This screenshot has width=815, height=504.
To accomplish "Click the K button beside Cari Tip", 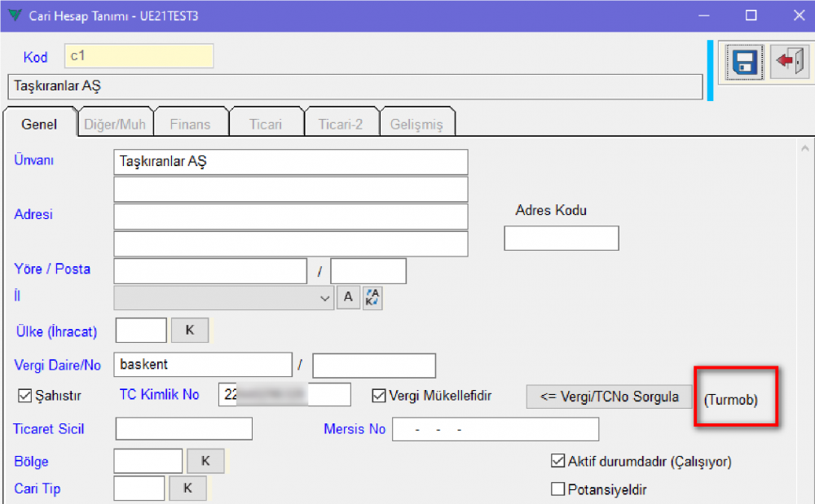I will [x=187, y=489].
